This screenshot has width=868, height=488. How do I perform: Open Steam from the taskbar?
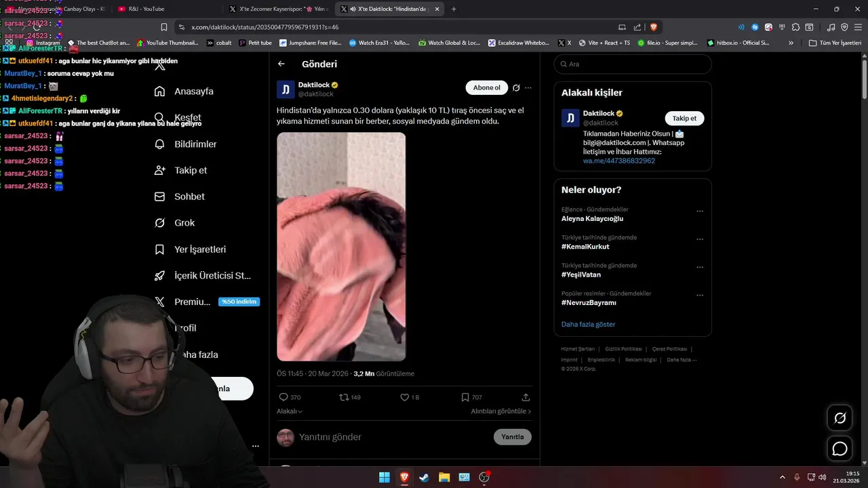pos(424,477)
